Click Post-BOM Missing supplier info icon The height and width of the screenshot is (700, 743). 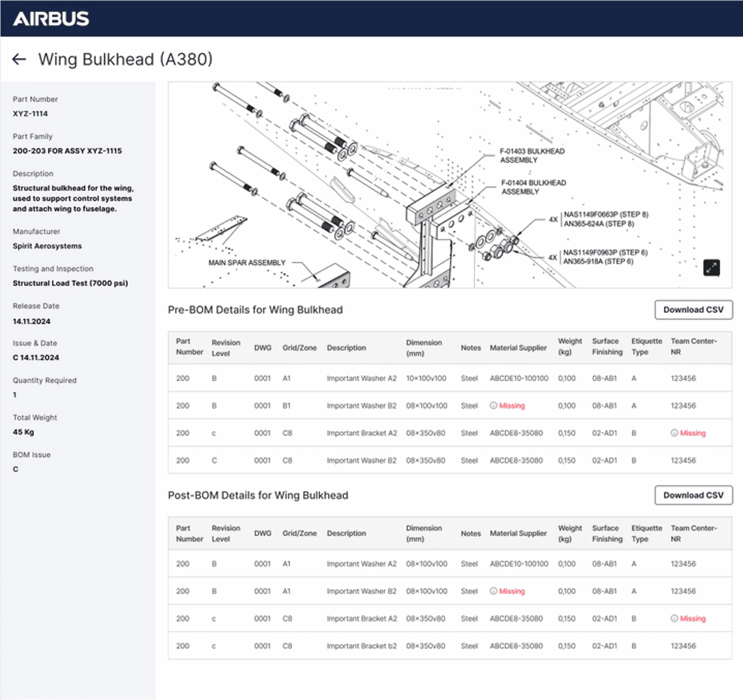[x=493, y=591]
